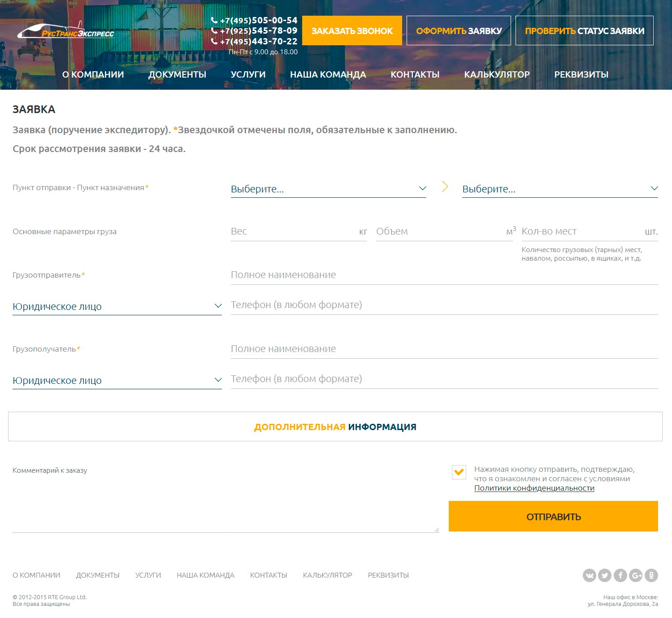Open "Документы" in the top menu
The width and height of the screenshot is (672, 618).
178,74
